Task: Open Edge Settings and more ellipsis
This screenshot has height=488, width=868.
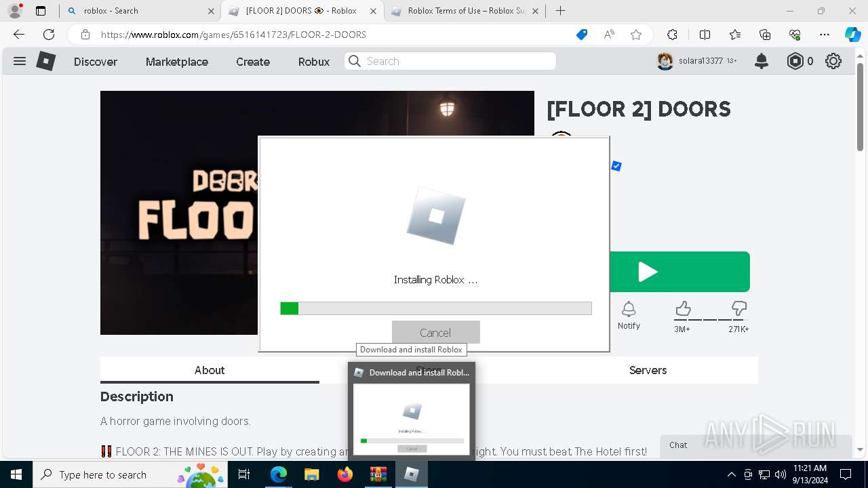Action: (825, 35)
